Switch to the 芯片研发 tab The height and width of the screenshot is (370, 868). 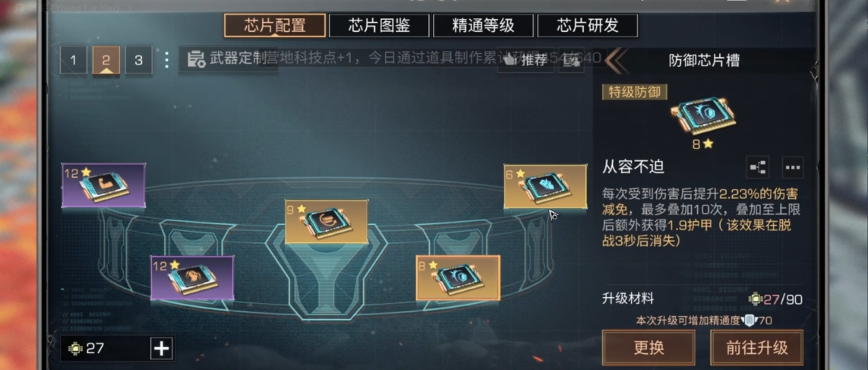click(x=587, y=26)
